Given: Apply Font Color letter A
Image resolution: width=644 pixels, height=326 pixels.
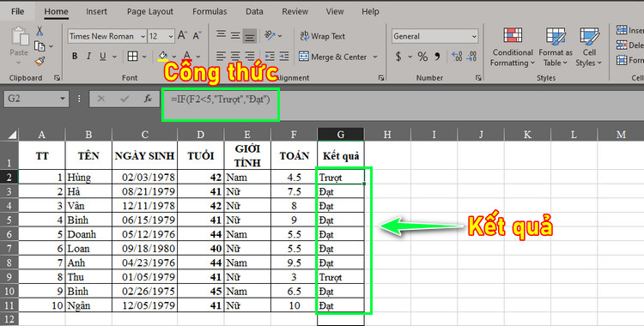Looking at the screenshot, I should tap(187, 57).
